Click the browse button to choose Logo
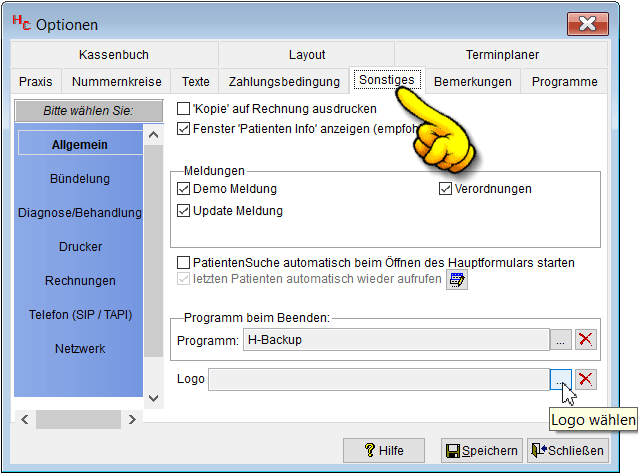This screenshot has width=638, height=473. (560, 379)
